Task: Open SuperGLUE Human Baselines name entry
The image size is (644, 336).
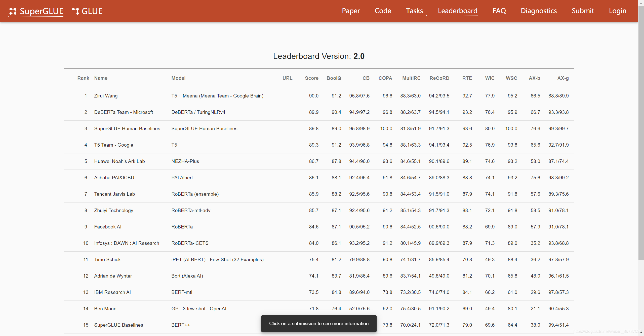Action: point(127,128)
